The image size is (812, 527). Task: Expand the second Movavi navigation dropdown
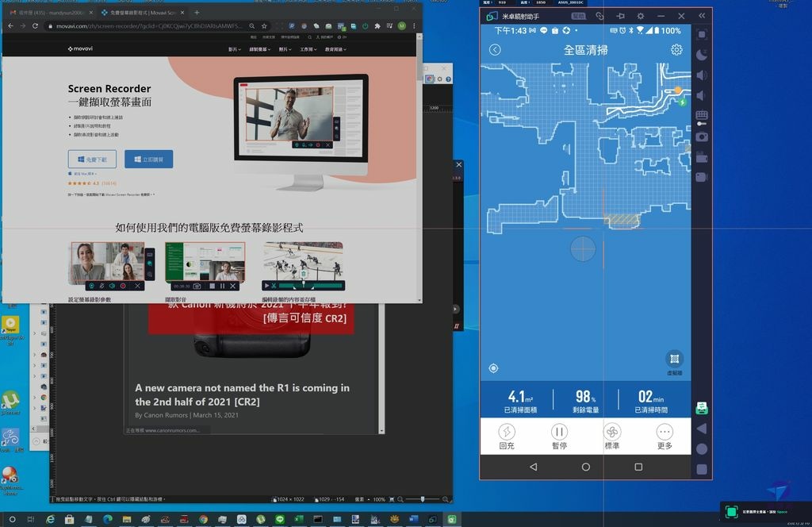[x=260, y=49]
